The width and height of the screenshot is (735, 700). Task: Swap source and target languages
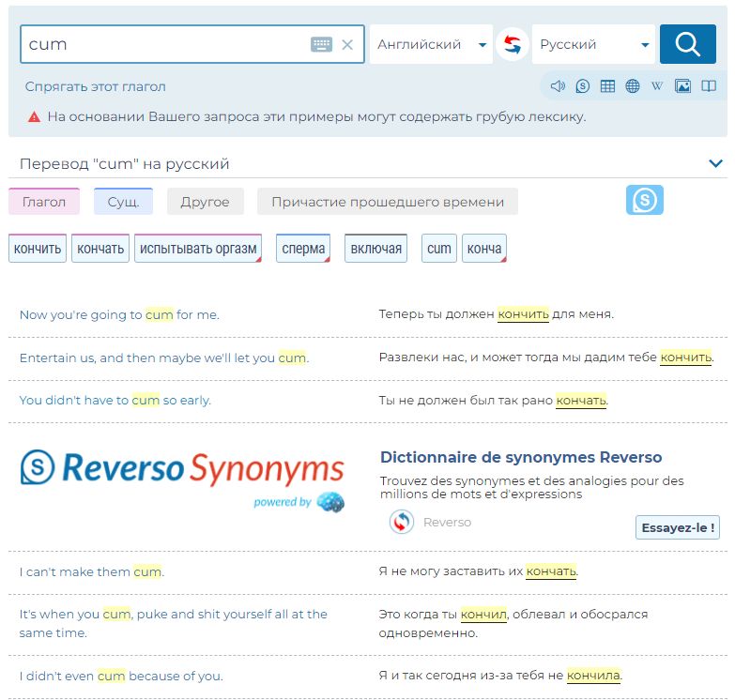click(513, 44)
